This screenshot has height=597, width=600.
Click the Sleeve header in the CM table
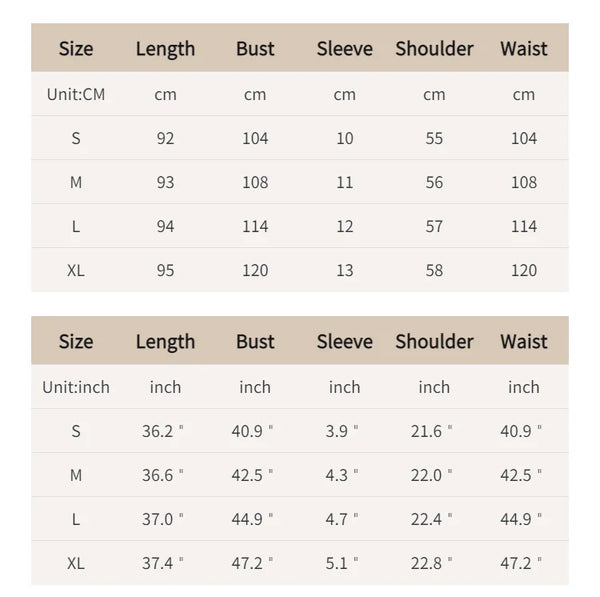(x=345, y=49)
